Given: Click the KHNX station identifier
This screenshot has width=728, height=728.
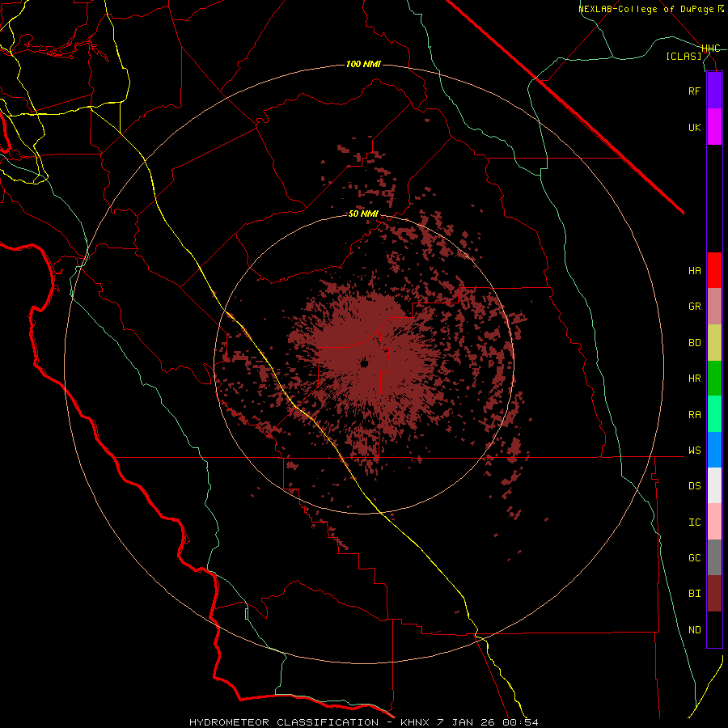Looking at the screenshot, I should click(x=415, y=722).
